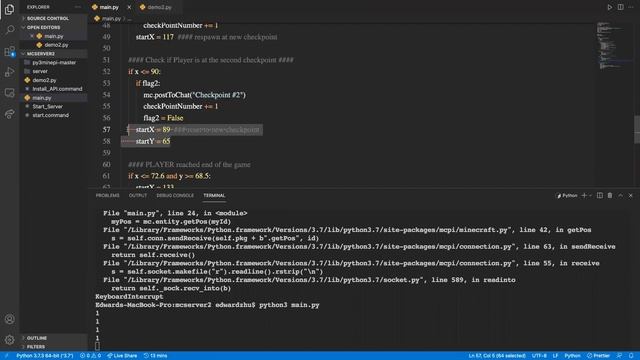Open the Extensions view with update badge
Screen dimensions: 640x360
tap(9, 51)
